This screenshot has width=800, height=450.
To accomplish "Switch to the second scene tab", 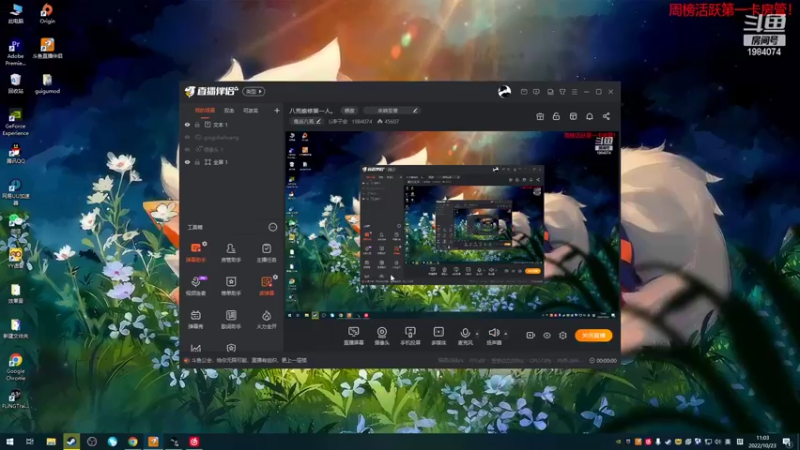I will (229, 110).
